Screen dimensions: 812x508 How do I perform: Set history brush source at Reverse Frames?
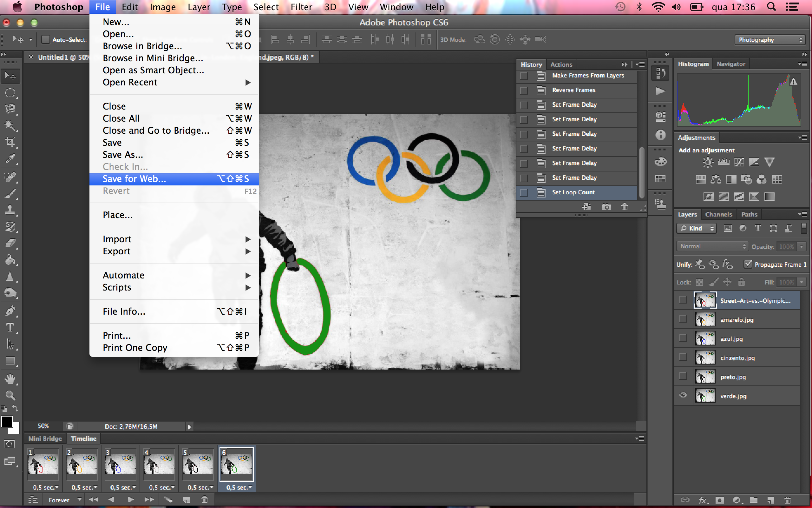[x=524, y=90]
